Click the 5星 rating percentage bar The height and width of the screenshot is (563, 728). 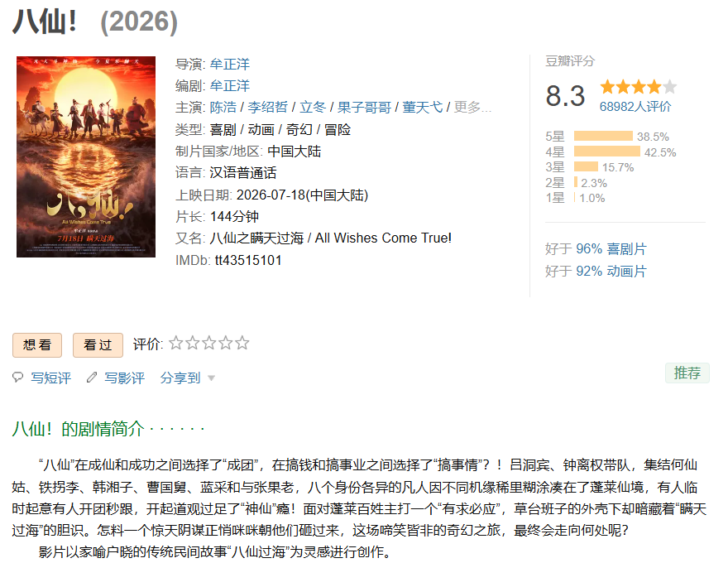(x=603, y=136)
